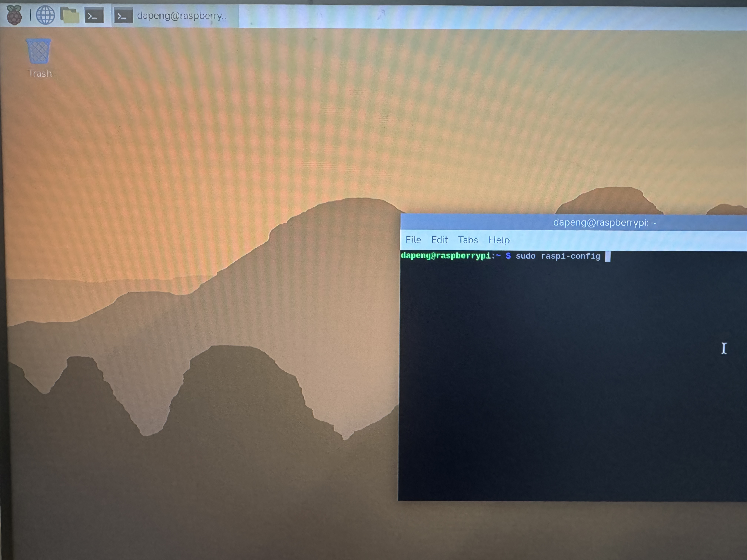Click the terminal's blinking cursor block
747x560 pixels.
point(607,256)
